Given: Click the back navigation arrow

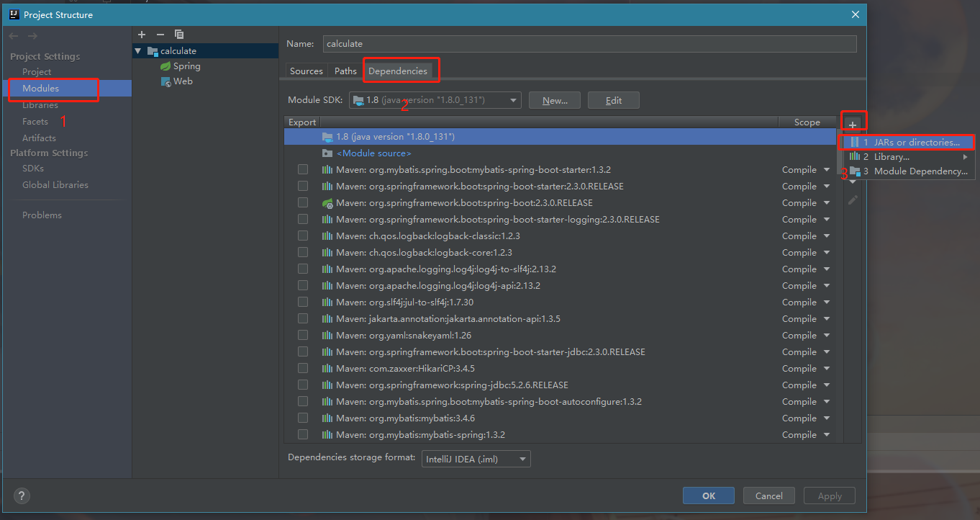Looking at the screenshot, I should coord(14,36).
